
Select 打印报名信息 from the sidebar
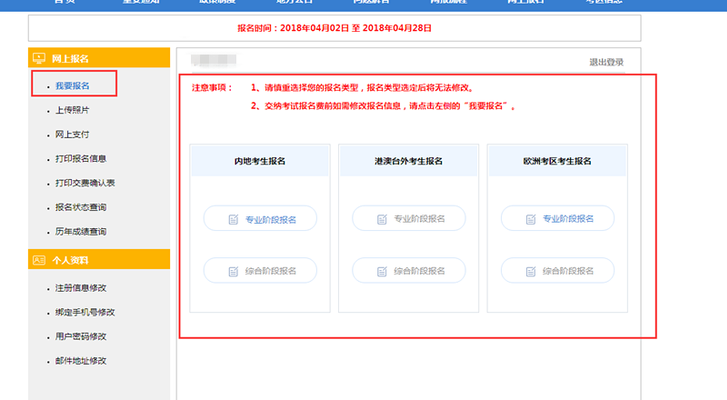point(80,159)
